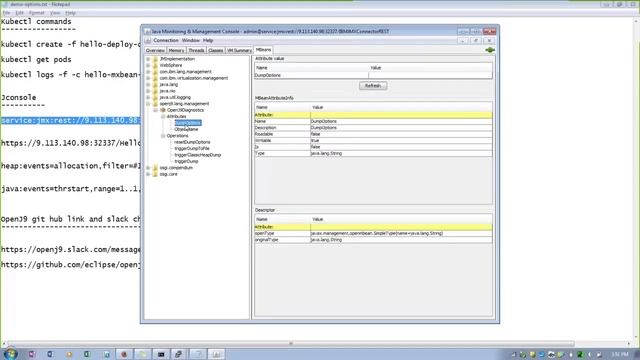
Task: Click the JMImplementation folder icon
Action: [155, 59]
